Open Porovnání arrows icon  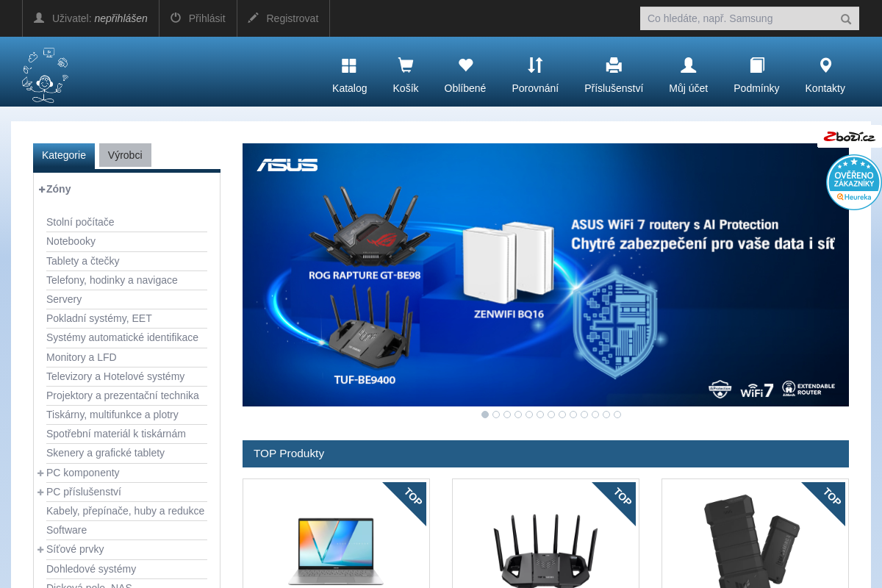click(535, 65)
